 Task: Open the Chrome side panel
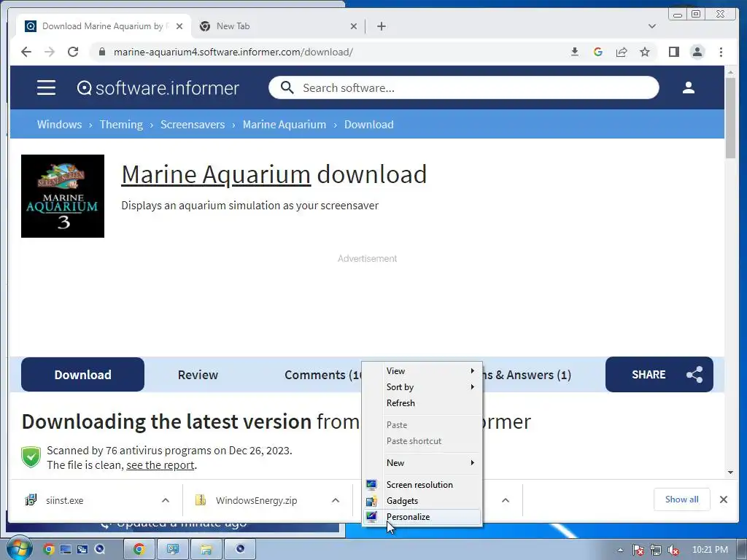pyautogui.click(x=673, y=52)
